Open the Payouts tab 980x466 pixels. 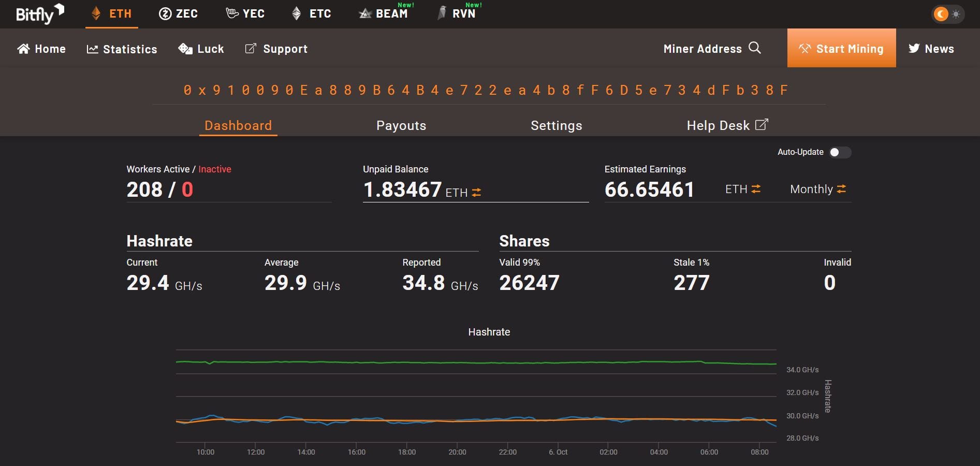[x=401, y=125]
